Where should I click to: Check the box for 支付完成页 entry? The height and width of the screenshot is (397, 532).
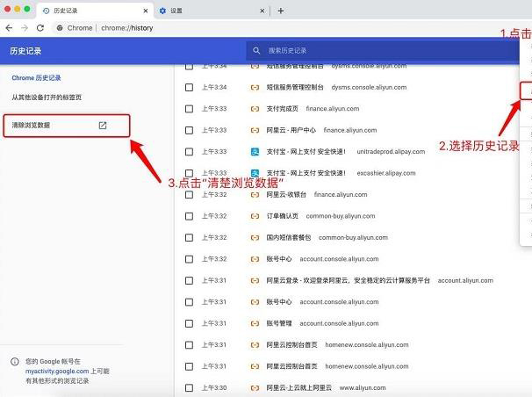pos(189,109)
